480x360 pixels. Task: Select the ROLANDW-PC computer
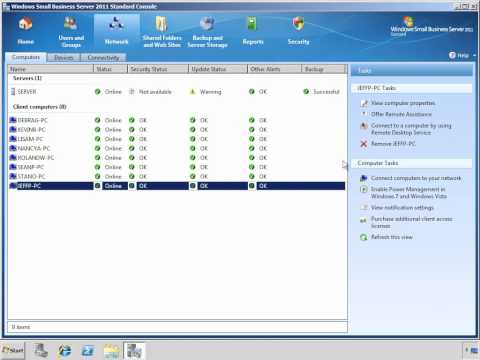(x=177, y=157)
